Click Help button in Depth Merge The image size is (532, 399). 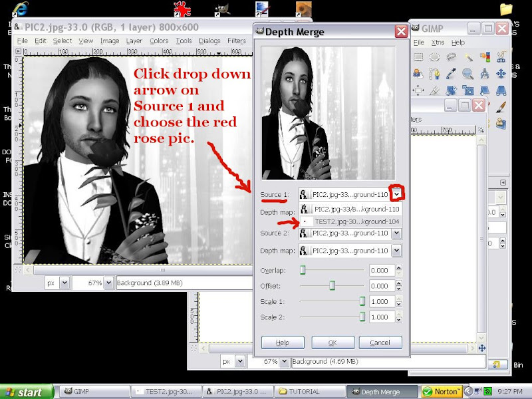click(x=283, y=342)
